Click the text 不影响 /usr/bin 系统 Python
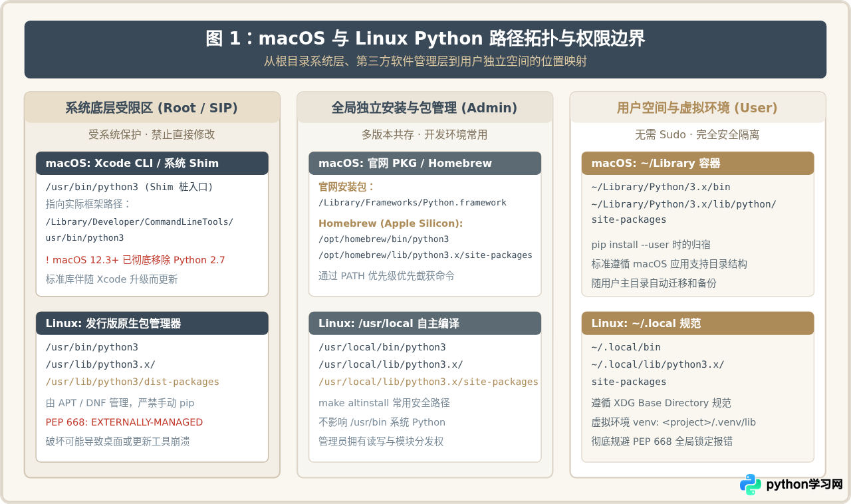 point(382,422)
